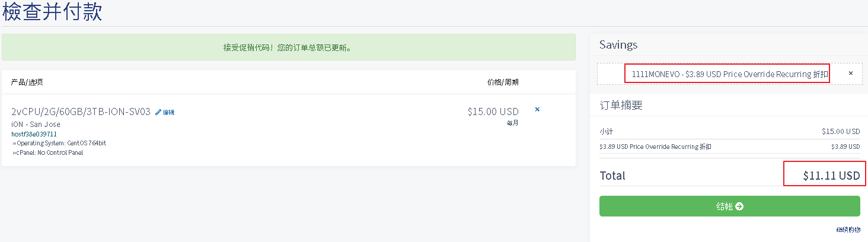Open the 继续购物 continue shopping link
The height and width of the screenshot is (242, 868).
coord(848,230)
